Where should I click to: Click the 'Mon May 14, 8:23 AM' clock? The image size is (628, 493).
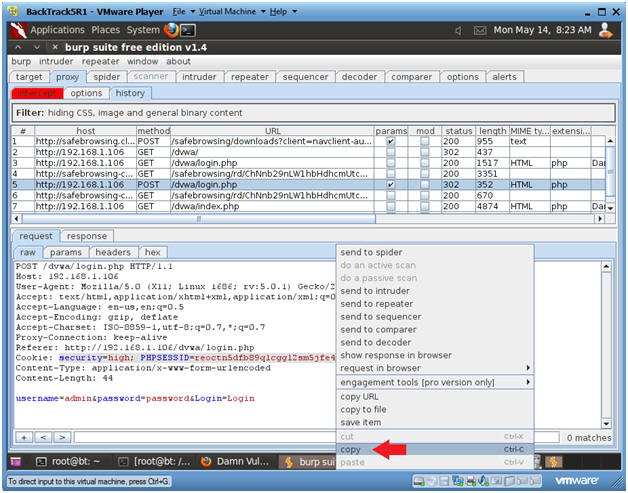pos(542,30)
